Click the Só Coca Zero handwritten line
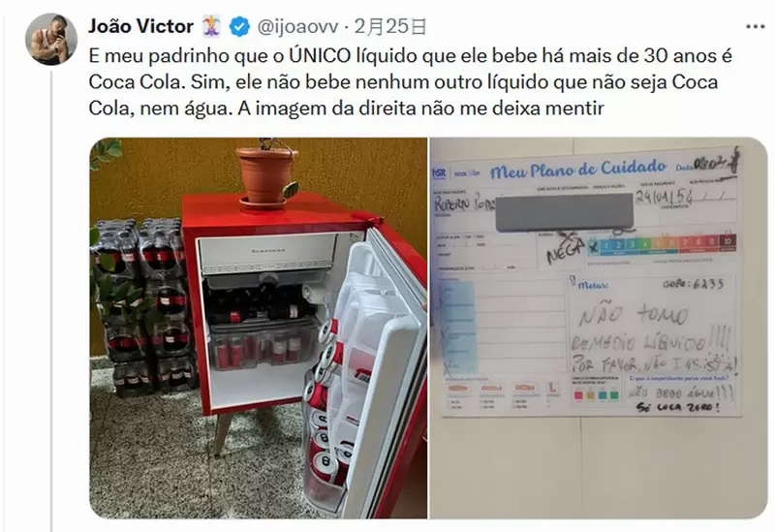Screen dimensions: 775x532 677,407
